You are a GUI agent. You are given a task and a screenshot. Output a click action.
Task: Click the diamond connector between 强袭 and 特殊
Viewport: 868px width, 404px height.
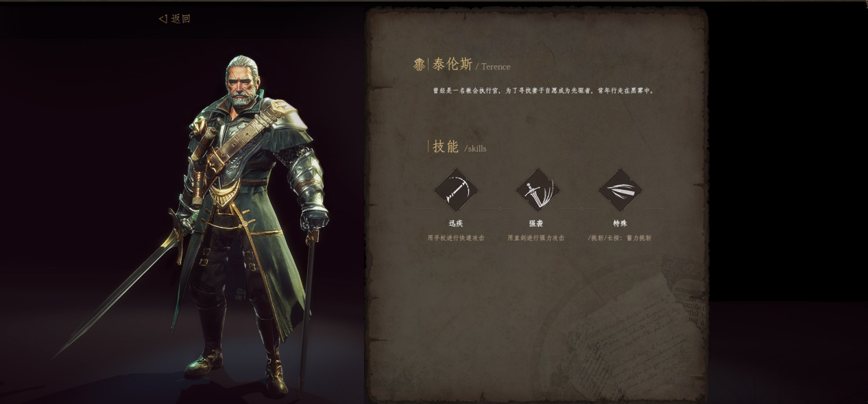[582, 208]
